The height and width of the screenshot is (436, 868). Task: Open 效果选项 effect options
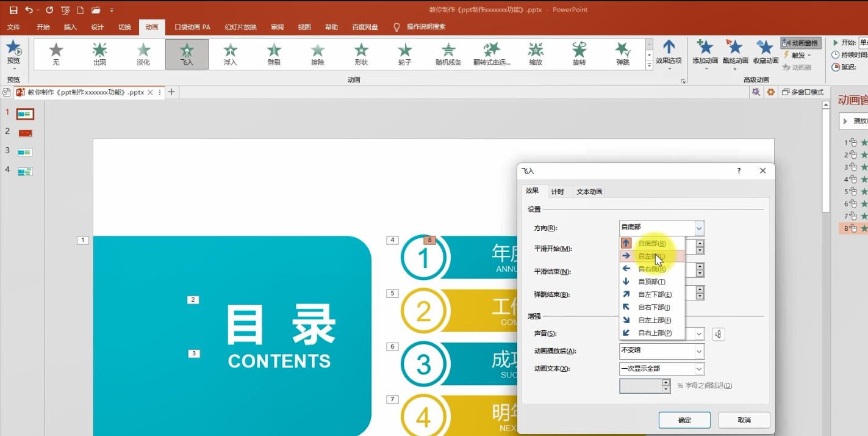click(x=669, y=54)
